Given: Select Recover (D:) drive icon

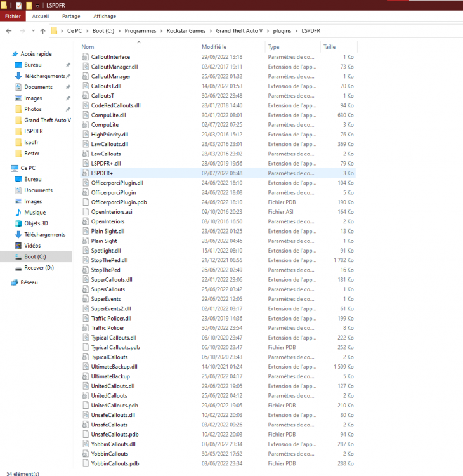Looking at the screenshot, I should click(18, 268).
